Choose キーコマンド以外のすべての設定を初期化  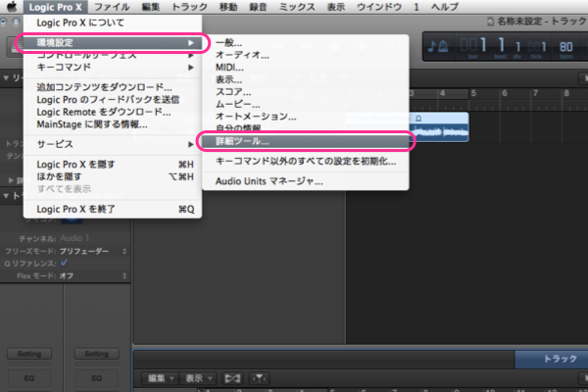tap(305, 162)
